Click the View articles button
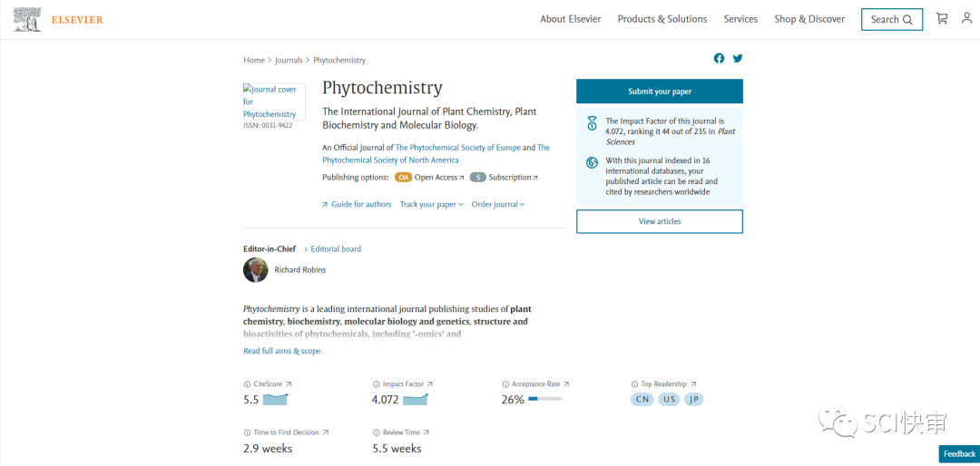 659,221
